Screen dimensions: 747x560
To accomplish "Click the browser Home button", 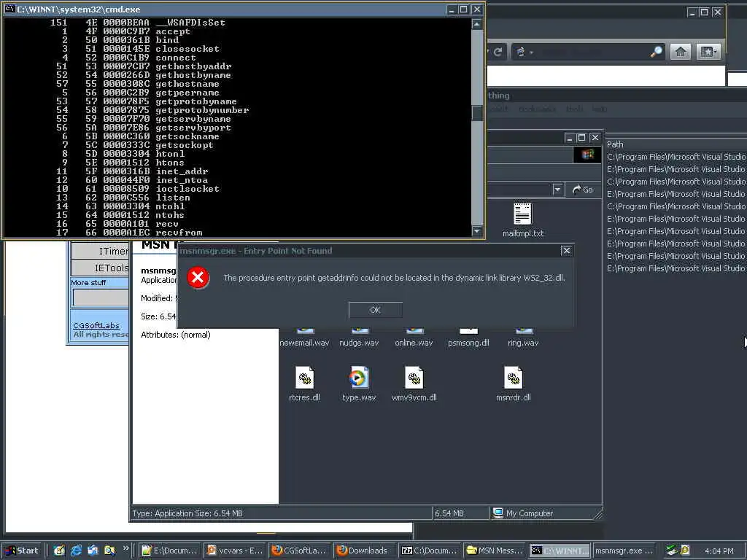I will point(681,52).
